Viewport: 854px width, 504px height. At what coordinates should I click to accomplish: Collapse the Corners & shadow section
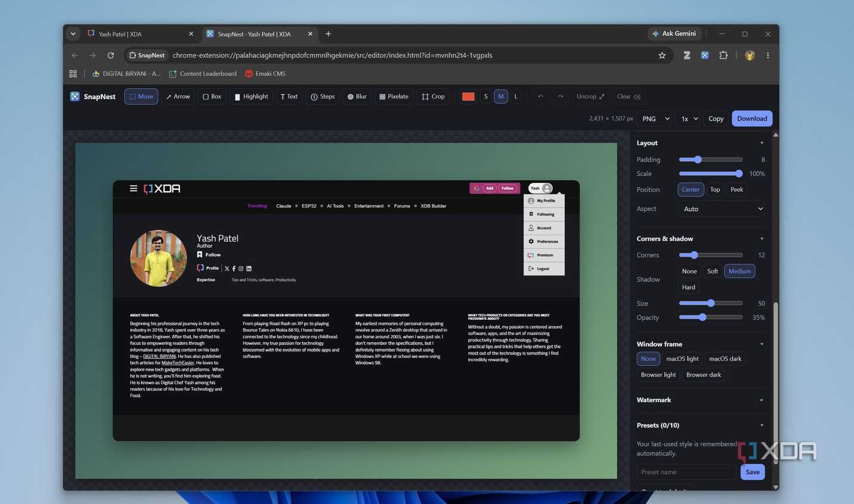tap(701, 238)
